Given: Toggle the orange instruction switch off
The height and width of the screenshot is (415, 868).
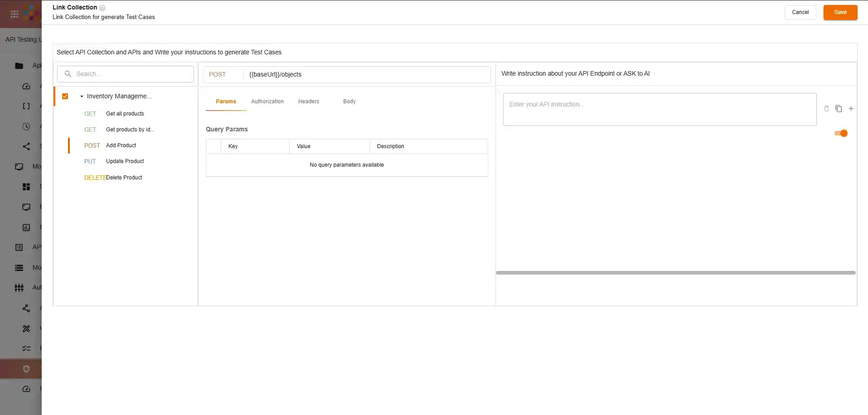Looking at the screenshot, I should click(x=841, y=133).
